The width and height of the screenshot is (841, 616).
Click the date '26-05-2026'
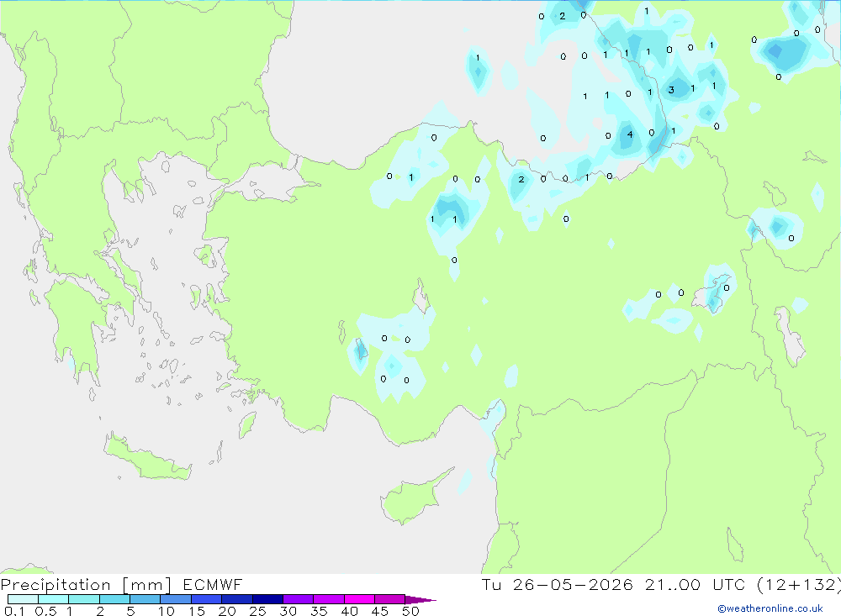coord(573,585)
